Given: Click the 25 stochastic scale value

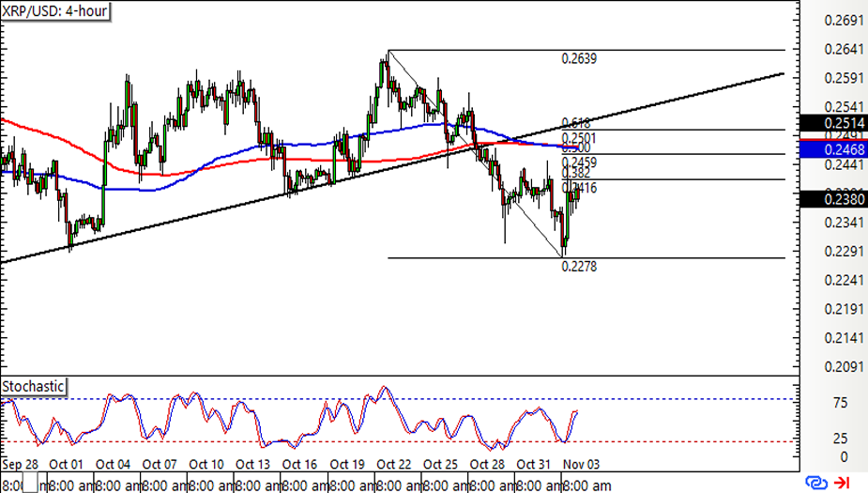Looking at the screenshot, I should click(x=841, y=439).
